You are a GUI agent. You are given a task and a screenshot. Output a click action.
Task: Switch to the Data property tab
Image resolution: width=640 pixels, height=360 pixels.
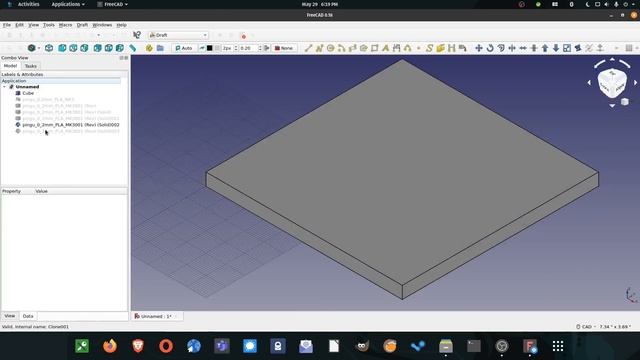click(28, 316)
